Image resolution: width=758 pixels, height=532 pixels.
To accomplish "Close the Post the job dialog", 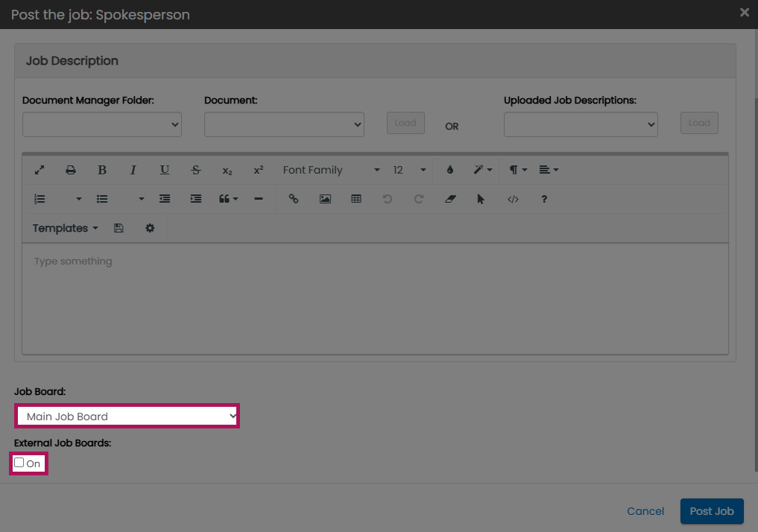I will pos(745,13).
